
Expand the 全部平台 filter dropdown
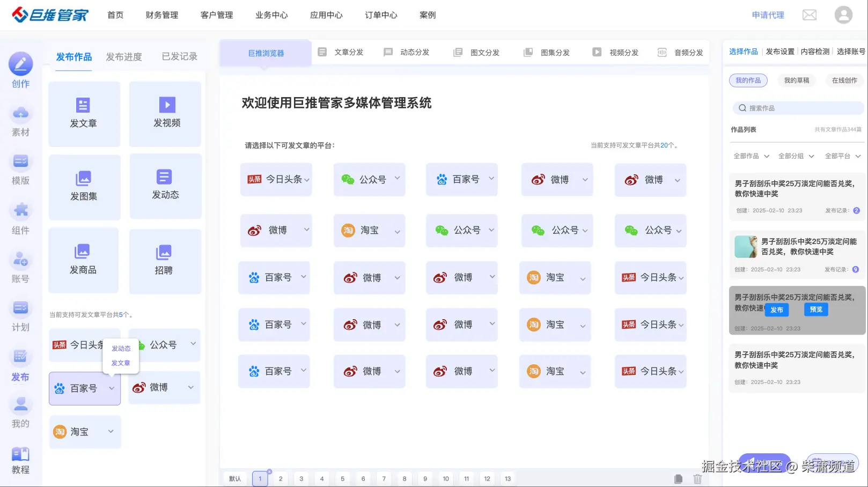pos(843,156)
